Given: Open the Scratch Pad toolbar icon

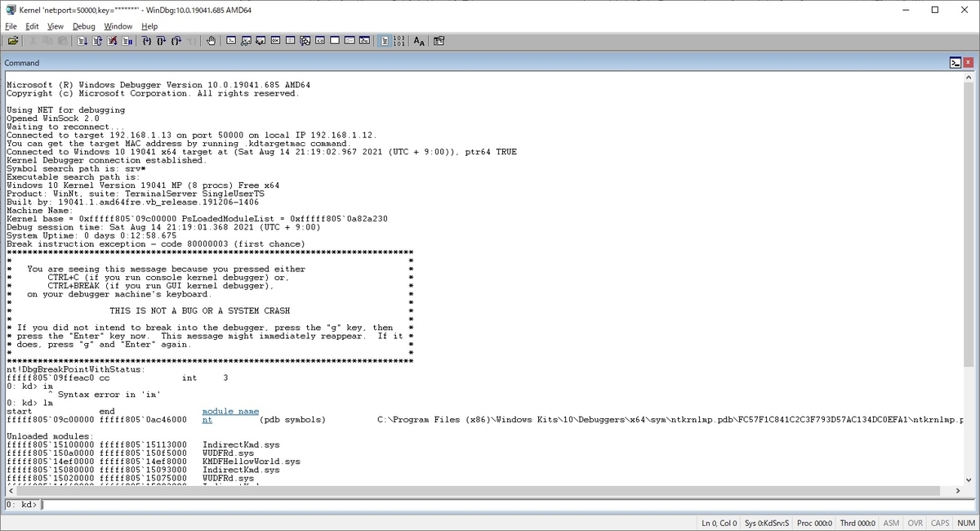Looking at the screenshot, I should pyautogui.click(x=335, y=40).
